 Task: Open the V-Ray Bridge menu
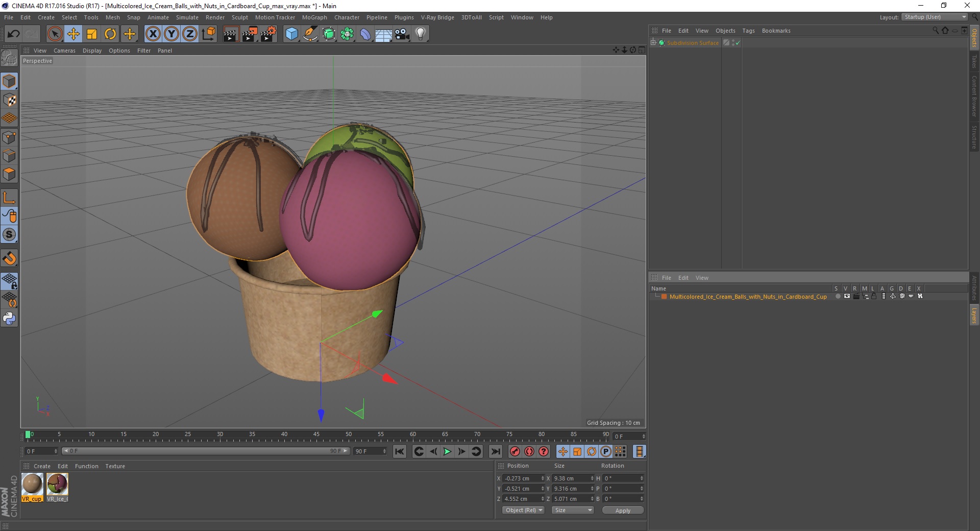point(437,17)
